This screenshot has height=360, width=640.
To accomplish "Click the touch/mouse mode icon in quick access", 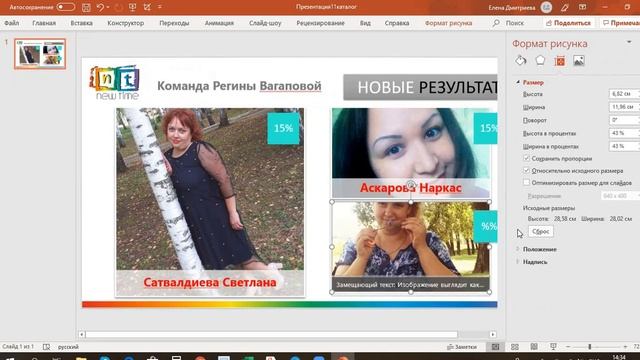I will point(147,7).
